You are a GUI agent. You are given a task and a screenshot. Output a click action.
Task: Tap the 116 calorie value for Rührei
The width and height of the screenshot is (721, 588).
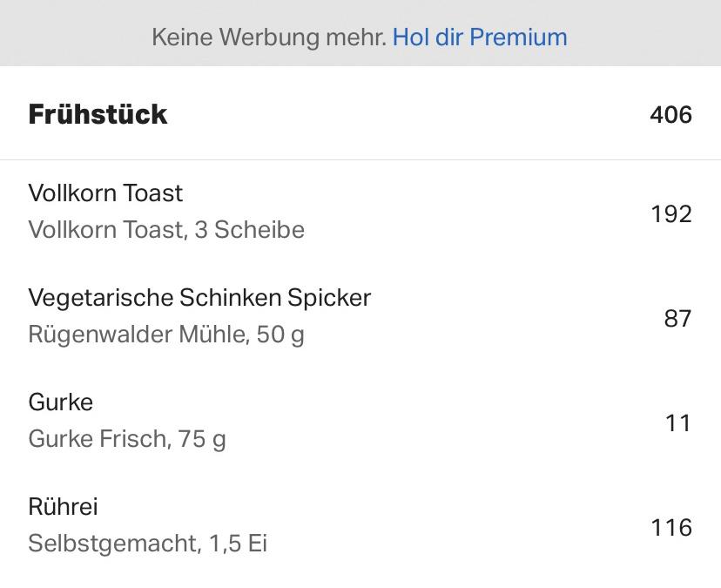(x=671, y=528)
